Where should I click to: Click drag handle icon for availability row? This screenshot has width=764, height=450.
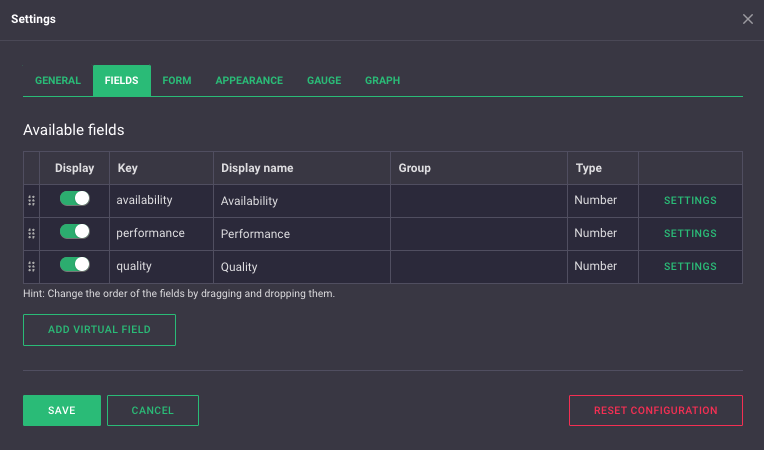coord(31,200)
